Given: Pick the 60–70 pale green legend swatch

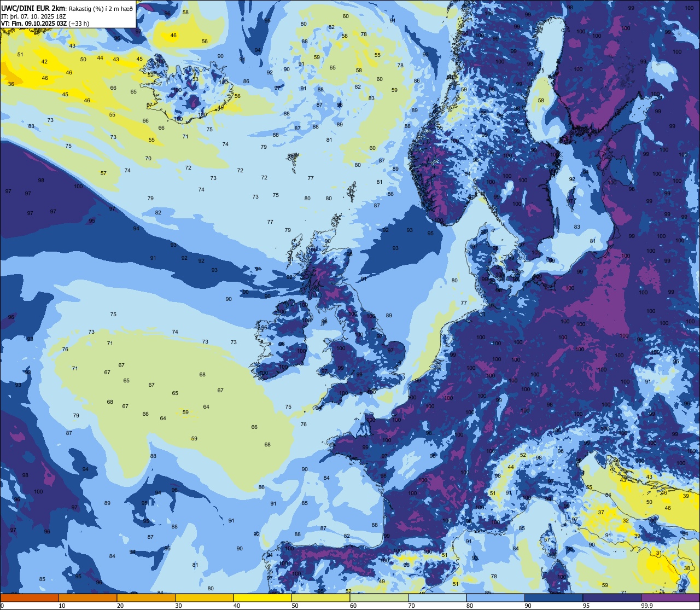Looking at the screenshot, I should pos(379,597).
